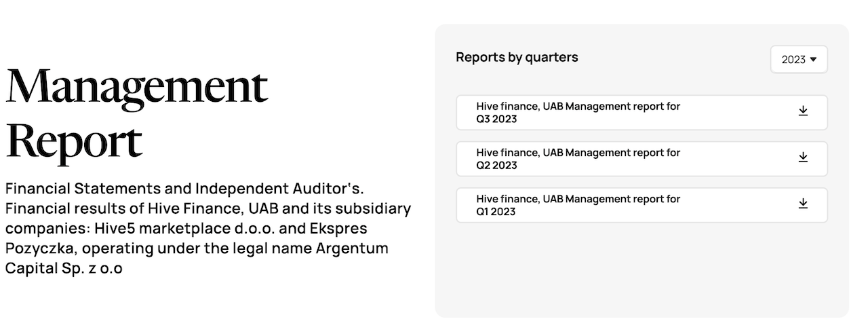Viewport: 868px width, 336px height.
Task: Open the Q2 2023 management report title
Action: click(x=578, y=153)
